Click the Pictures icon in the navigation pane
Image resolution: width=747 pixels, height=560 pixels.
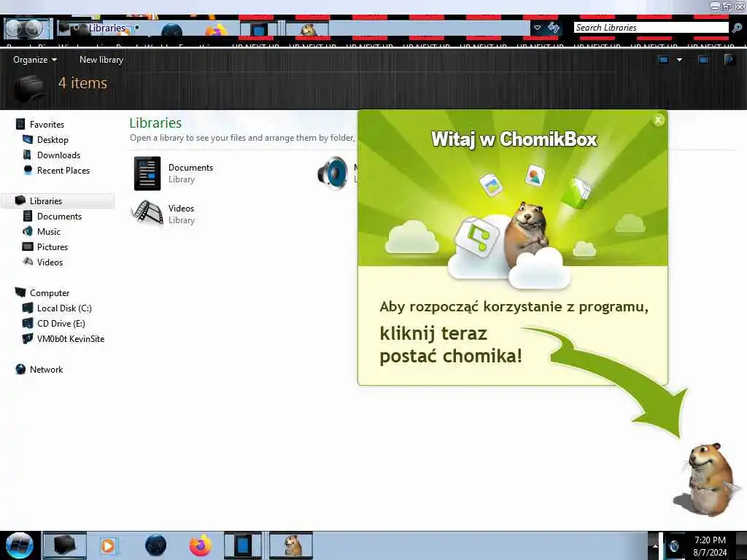point(28,246)
